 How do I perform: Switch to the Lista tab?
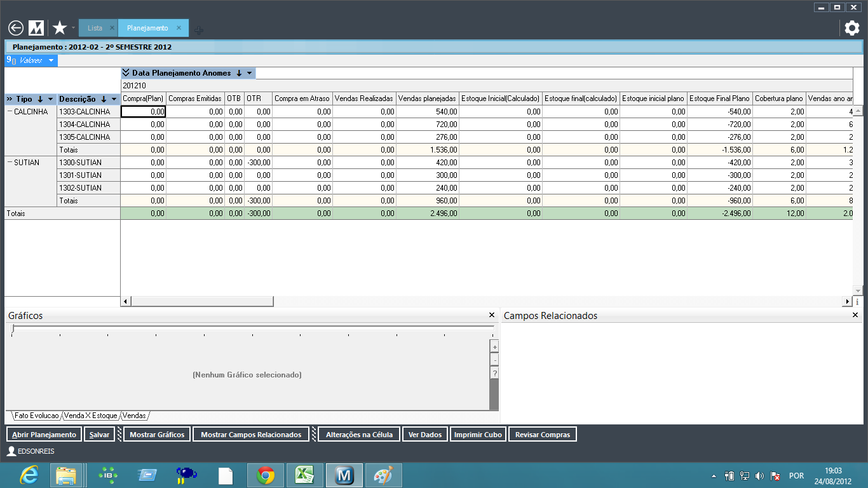point(95,28)
